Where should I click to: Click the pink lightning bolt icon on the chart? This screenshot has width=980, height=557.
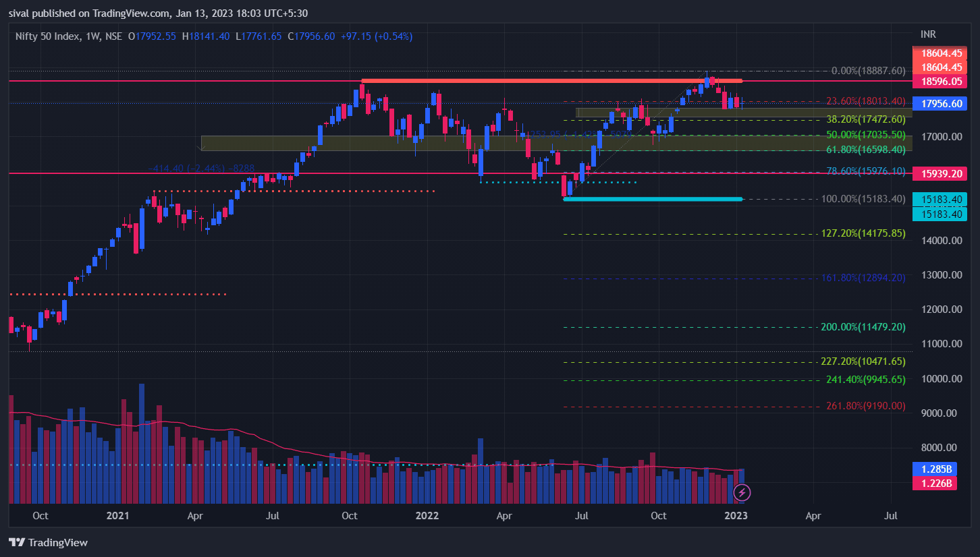742,493
